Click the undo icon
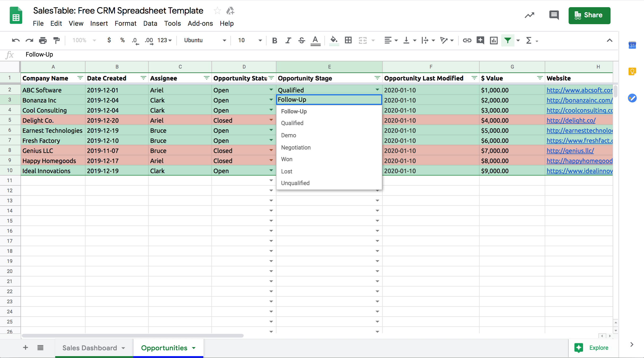This screenshot has height=358, width=644. coord(15,40)
